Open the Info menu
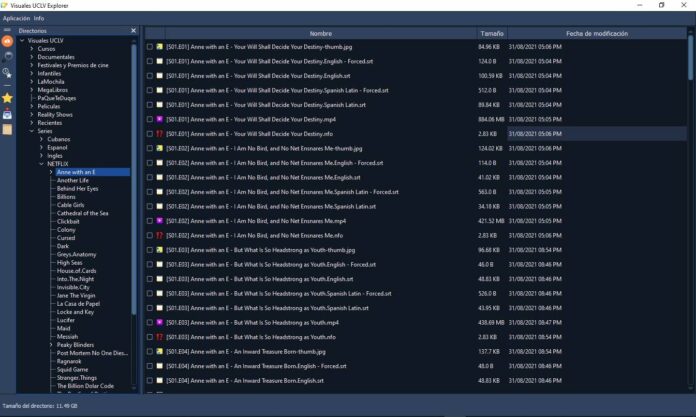696x417 pixels. click(x=39, y=18)
